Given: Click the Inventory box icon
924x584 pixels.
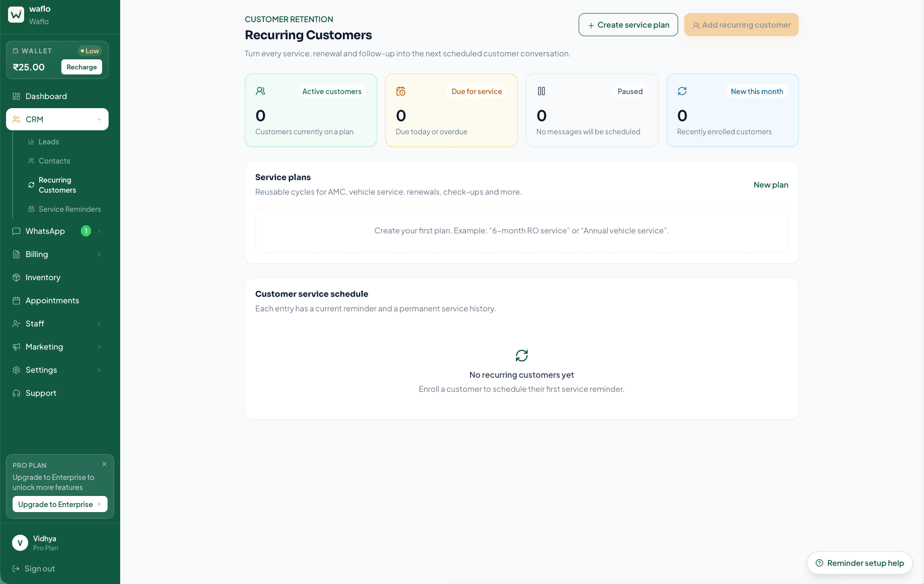Looking at the screenshot, I should click(17, 277).
